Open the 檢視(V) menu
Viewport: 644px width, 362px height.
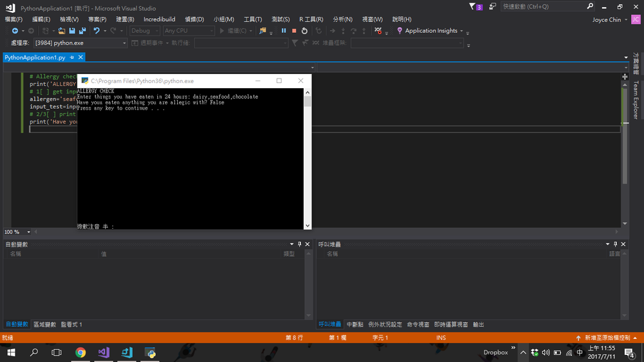[x=69, y=19]
